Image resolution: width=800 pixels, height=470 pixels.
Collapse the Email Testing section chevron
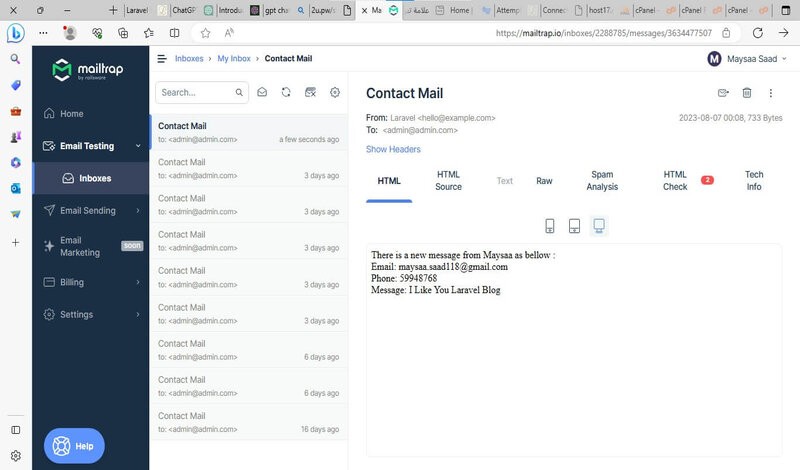coord(138,146)
